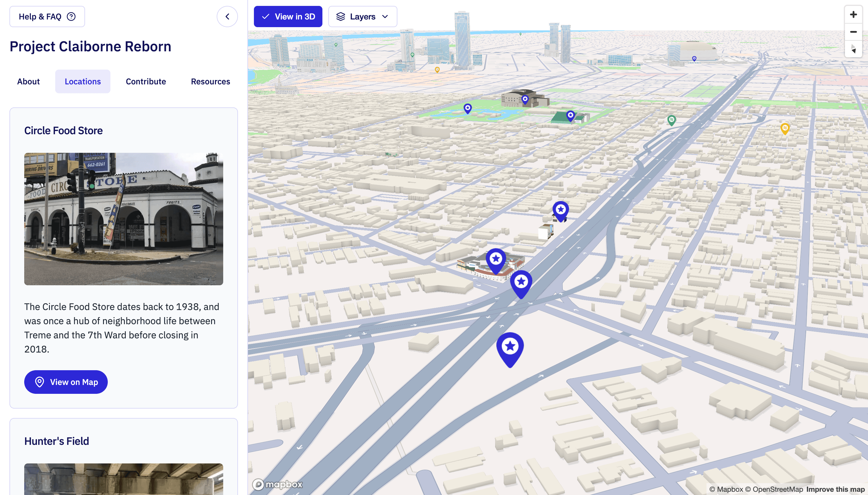
Task: Click View on Map for Circle Food Store
Action: [x=66, y=382]
